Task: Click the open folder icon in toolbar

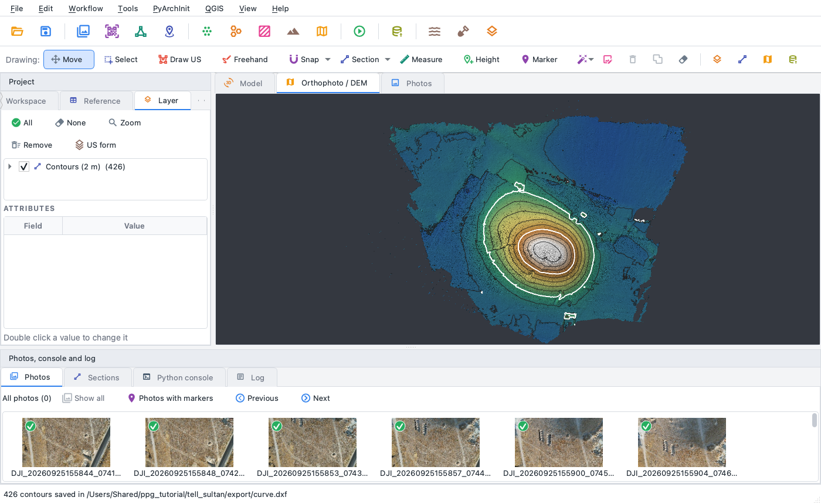Action: (x=17, y=32)
